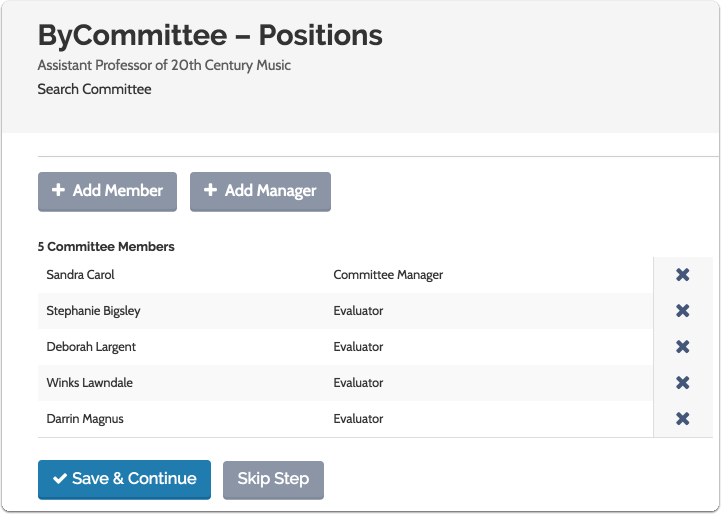Remove Darrin Magnus from the committee members

[682, 419]
